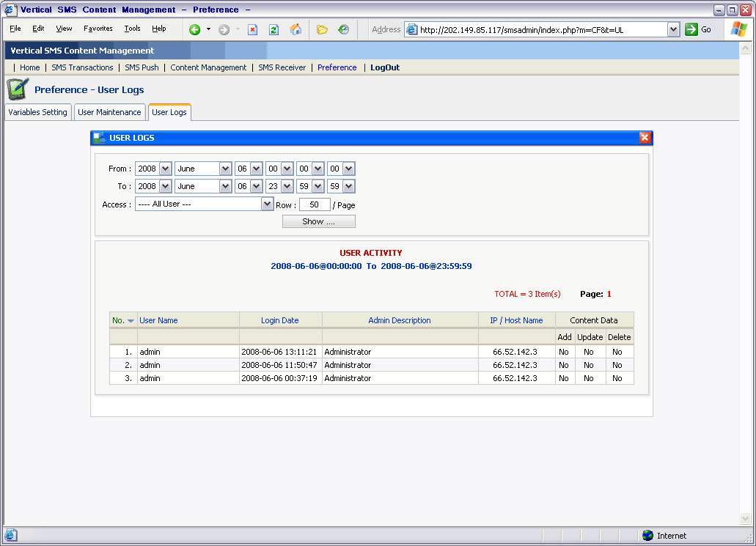This screenshot has width=756, height=546.
Task: Switch to the Variables Setting tab
Action: 37,112
